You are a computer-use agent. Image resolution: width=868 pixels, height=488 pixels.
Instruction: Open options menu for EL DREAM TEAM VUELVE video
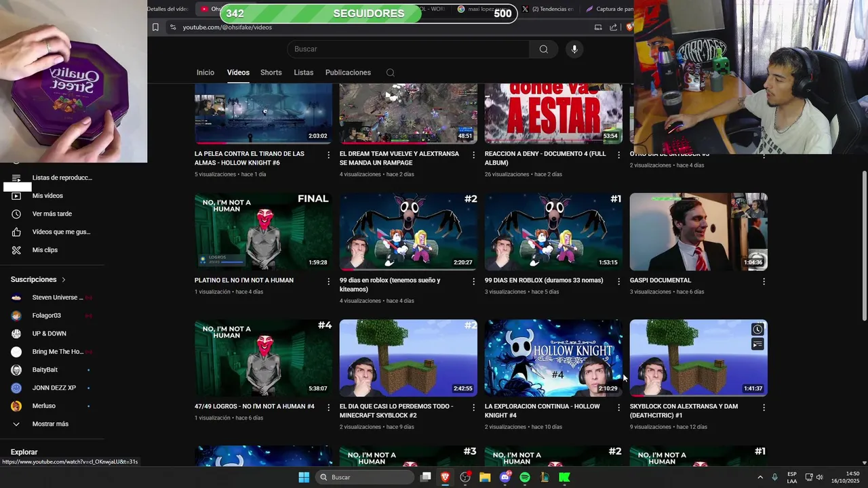474,155
